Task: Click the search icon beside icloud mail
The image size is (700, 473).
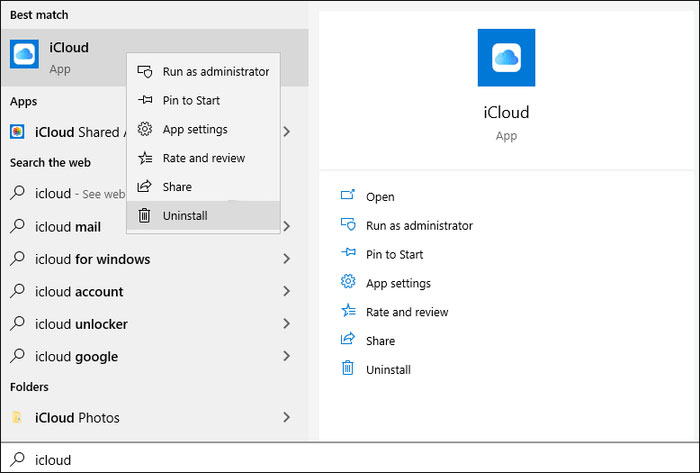Action: [17, 225]
